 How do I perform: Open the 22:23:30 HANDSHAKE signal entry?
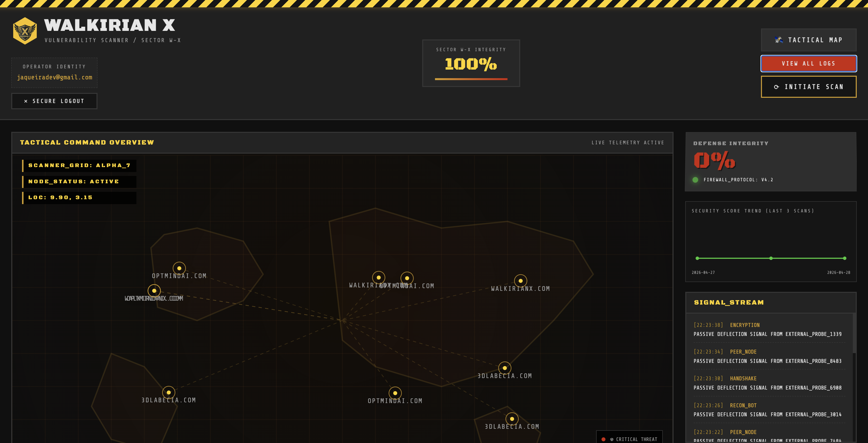tap(769, 383)
